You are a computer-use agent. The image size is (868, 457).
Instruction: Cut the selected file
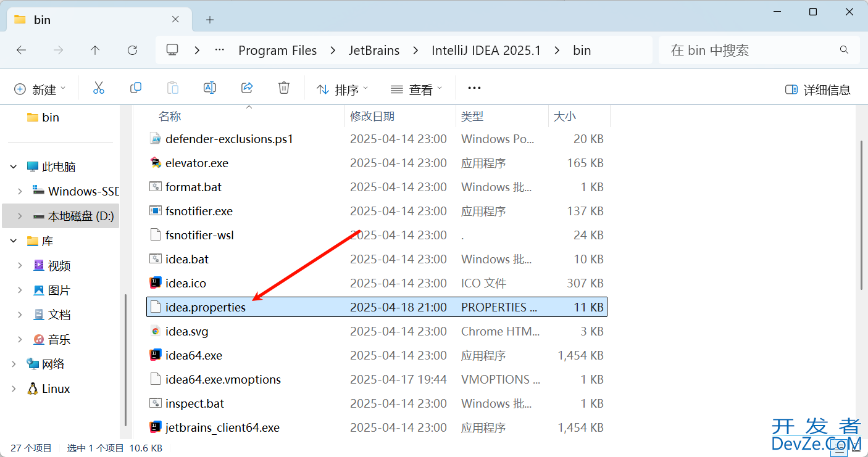coord(99,88)
